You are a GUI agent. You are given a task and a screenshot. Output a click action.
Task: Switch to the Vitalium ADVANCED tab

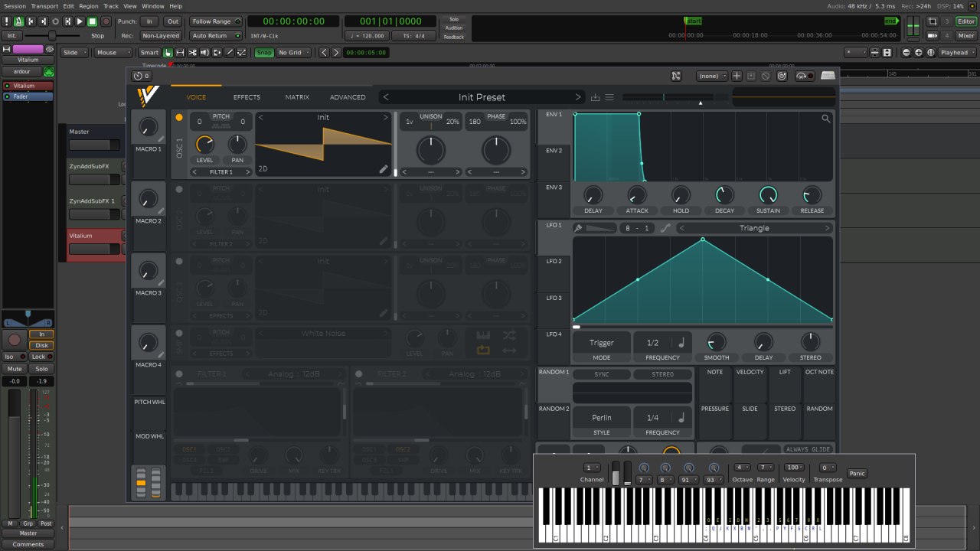348,97
